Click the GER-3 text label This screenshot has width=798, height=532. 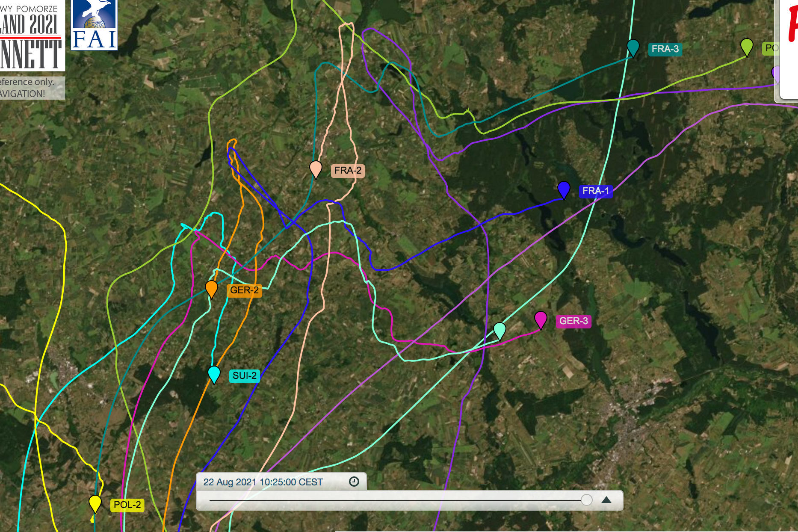pos(573,321)
